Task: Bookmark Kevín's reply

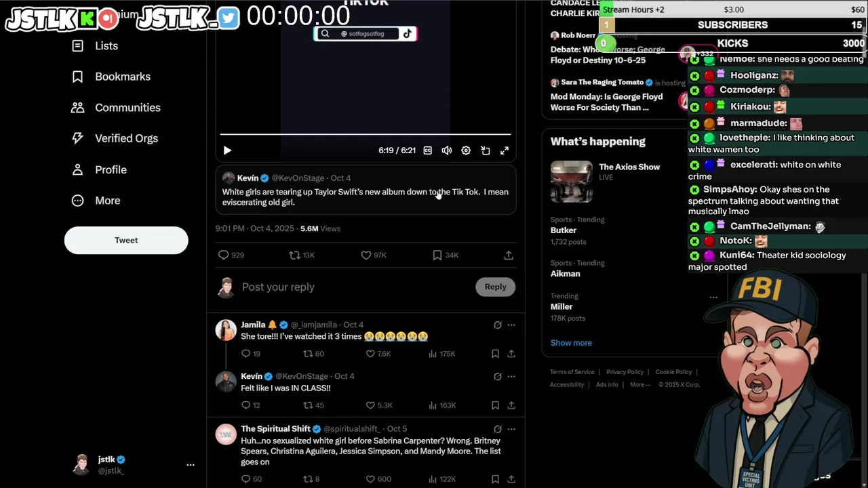Action: click(x=495, y=405)
